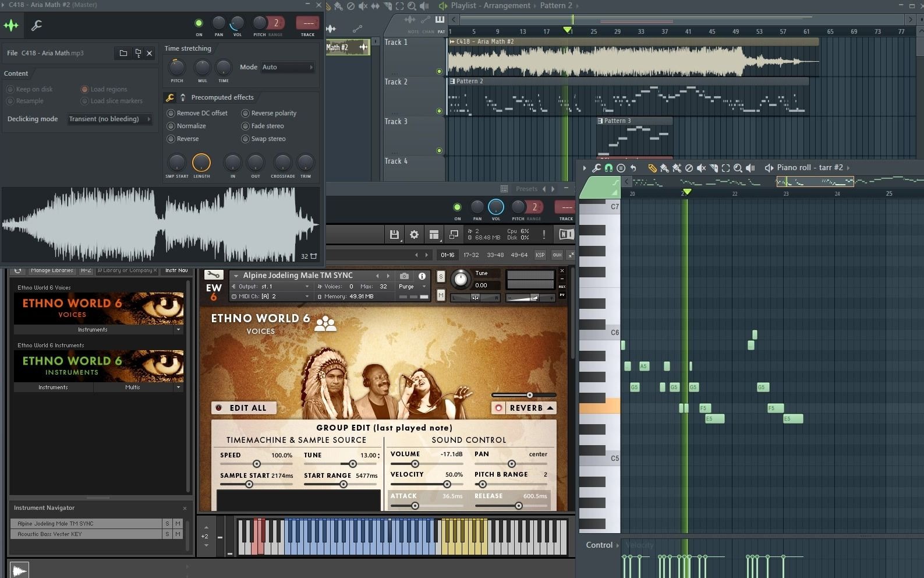924x578 pixels.
Task: Select the pencil draw tool in the Piano roll
Action: [652, 168]
